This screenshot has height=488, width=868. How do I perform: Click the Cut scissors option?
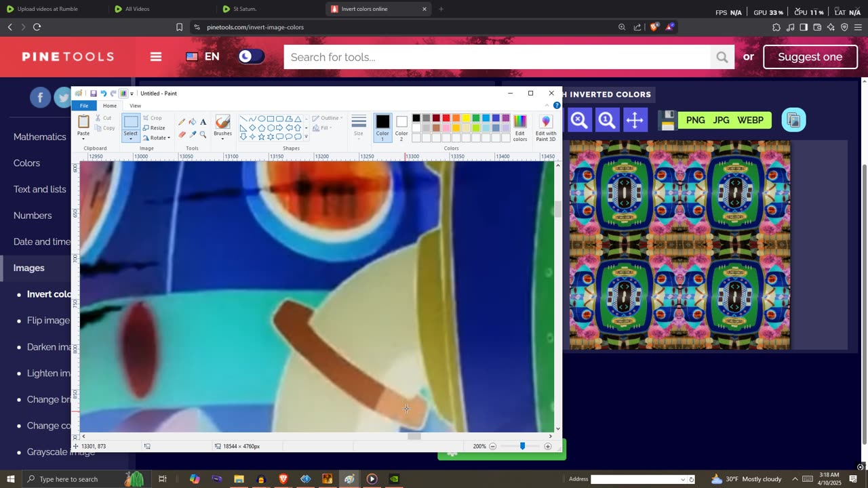[103, 118]
